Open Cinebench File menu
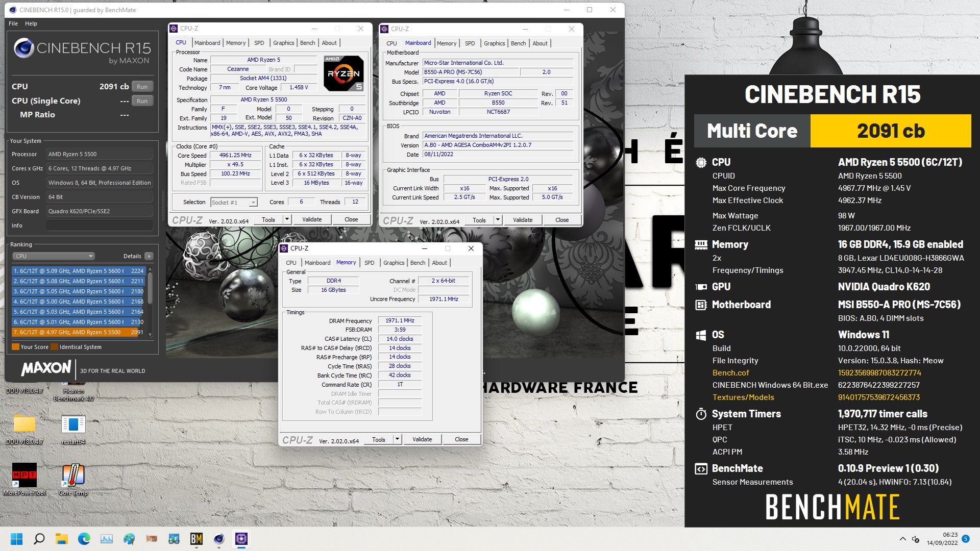The image size is (980, 551). point(13,23)
